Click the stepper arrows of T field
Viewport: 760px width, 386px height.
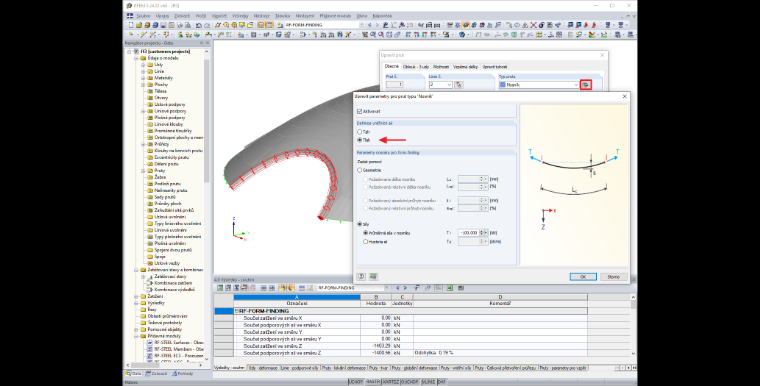click(x=482, y=233)
